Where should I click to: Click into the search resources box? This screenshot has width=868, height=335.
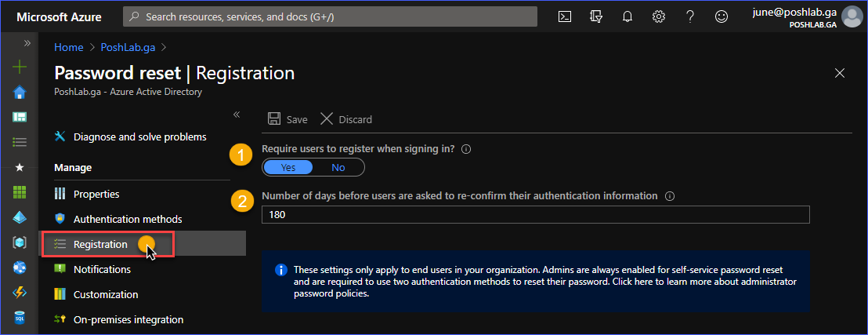pyautogui.click(x=330, y=16)
